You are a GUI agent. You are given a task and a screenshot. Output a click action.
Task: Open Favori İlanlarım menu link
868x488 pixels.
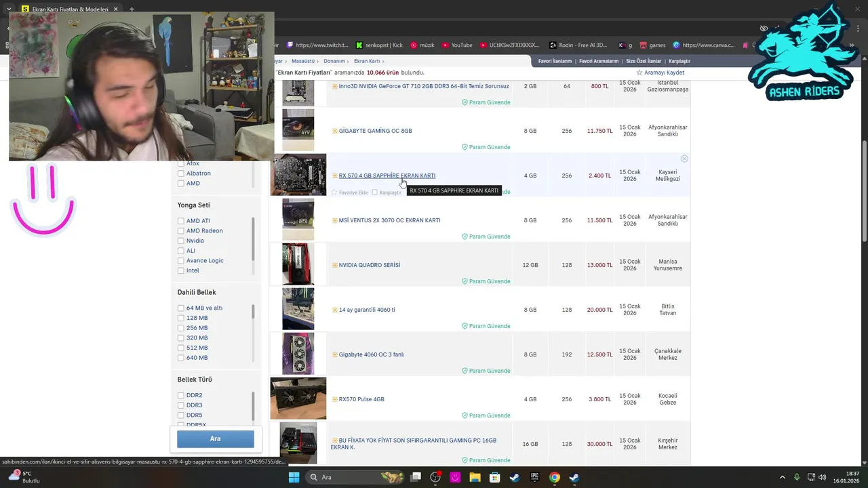(555, 61)
